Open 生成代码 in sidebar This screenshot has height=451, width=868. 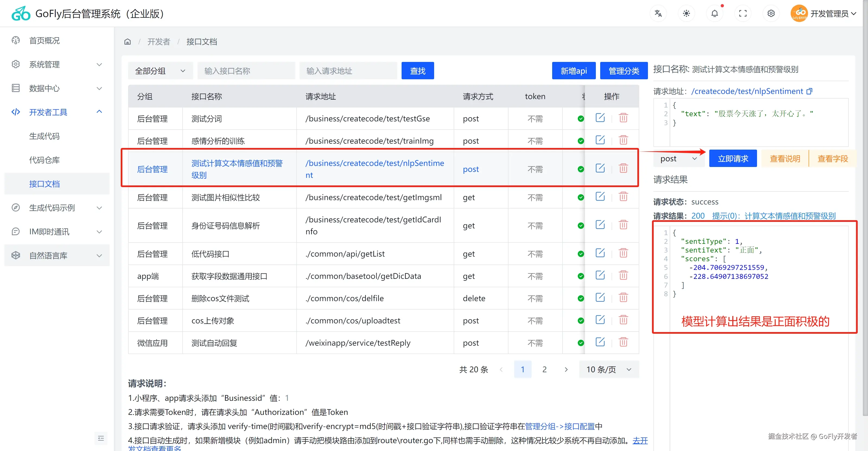click(x=44, y=136)
